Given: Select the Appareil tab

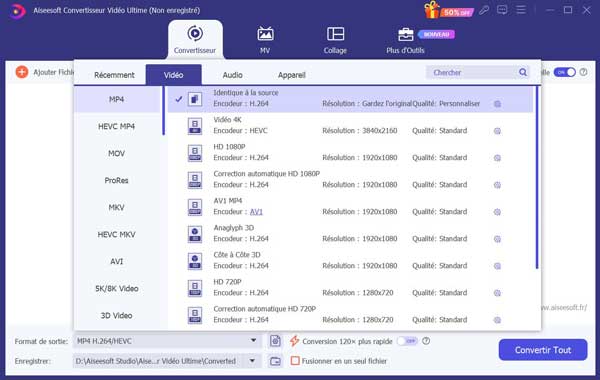Looking at the screenshot, I should tap(292, 75).
